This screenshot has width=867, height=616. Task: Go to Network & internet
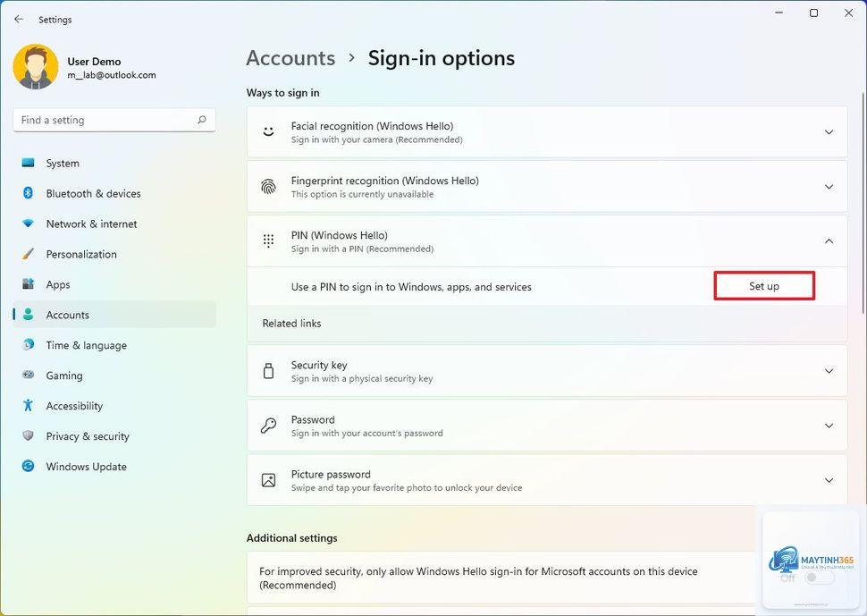coord(114,224)
